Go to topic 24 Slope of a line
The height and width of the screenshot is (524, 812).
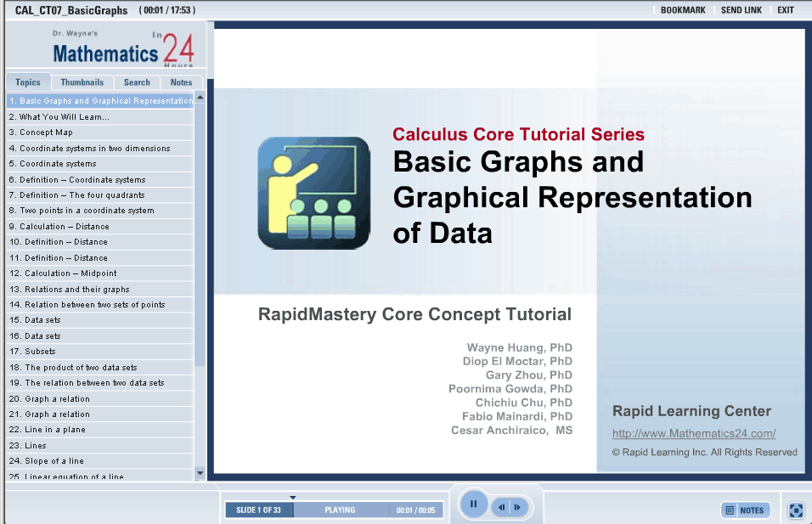pos(100,461)
